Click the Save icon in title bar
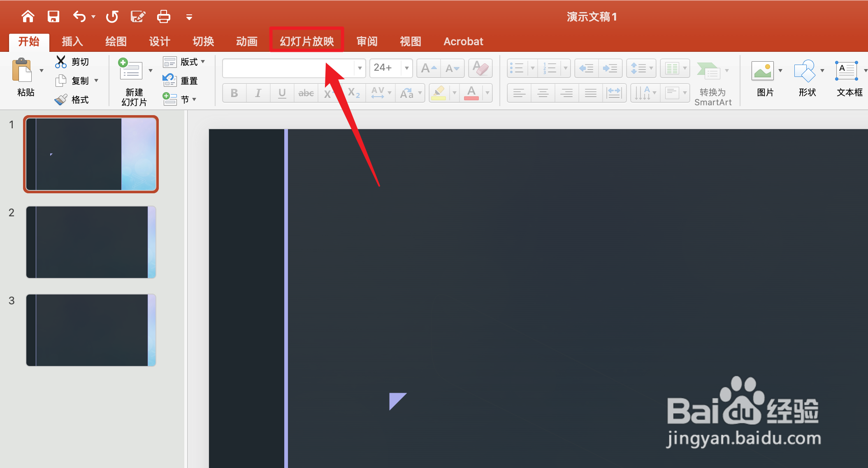Screen dimensions: 868x468 (53, 17)
